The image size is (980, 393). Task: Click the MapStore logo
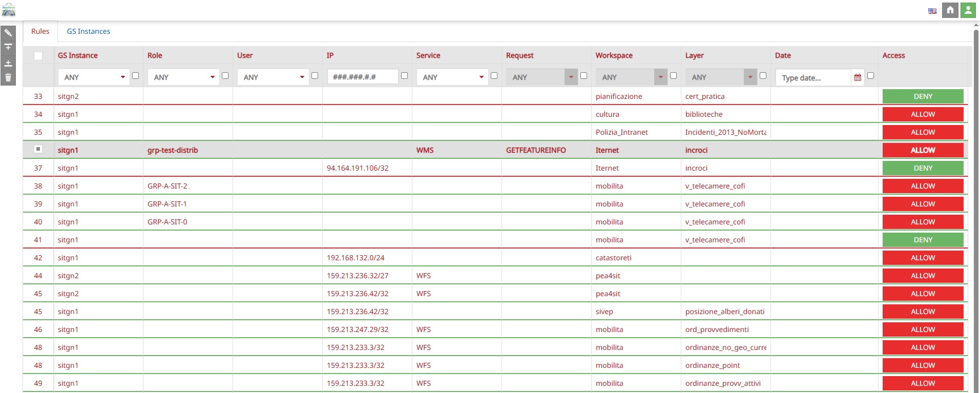[9, 10]
